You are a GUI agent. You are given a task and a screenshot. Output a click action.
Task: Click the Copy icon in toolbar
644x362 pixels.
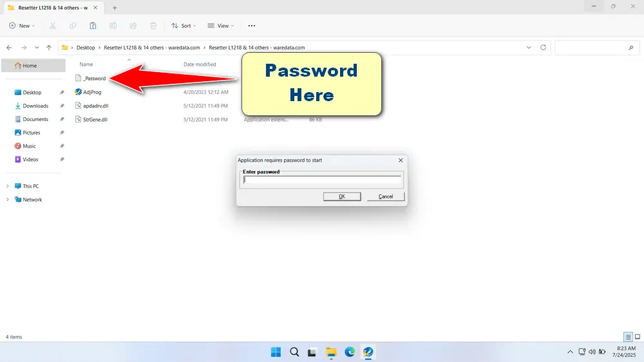pos(73,26)
